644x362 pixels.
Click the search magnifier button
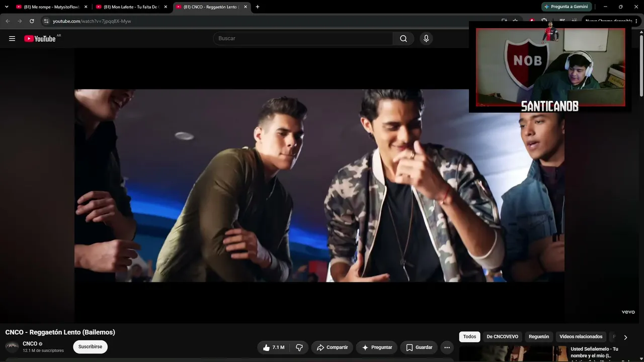click(x=404, y=39)
